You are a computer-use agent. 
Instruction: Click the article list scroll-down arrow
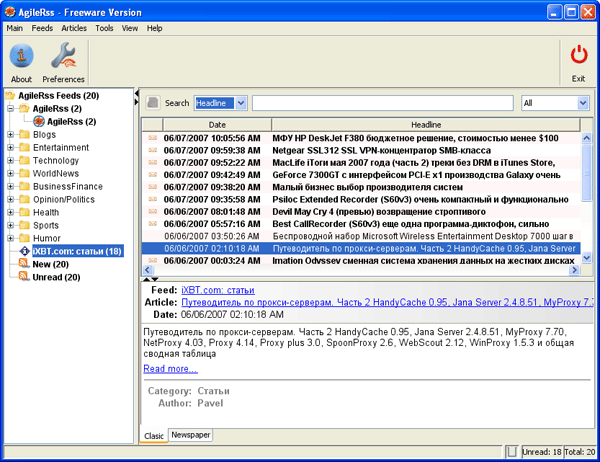pyautogui.click(x=586, y=258)
